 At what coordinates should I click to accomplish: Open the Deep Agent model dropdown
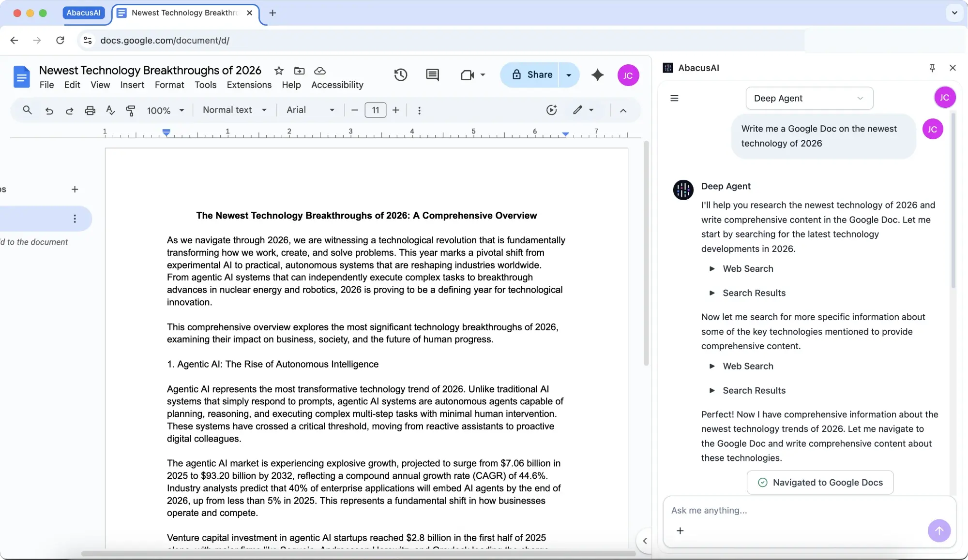809,98
